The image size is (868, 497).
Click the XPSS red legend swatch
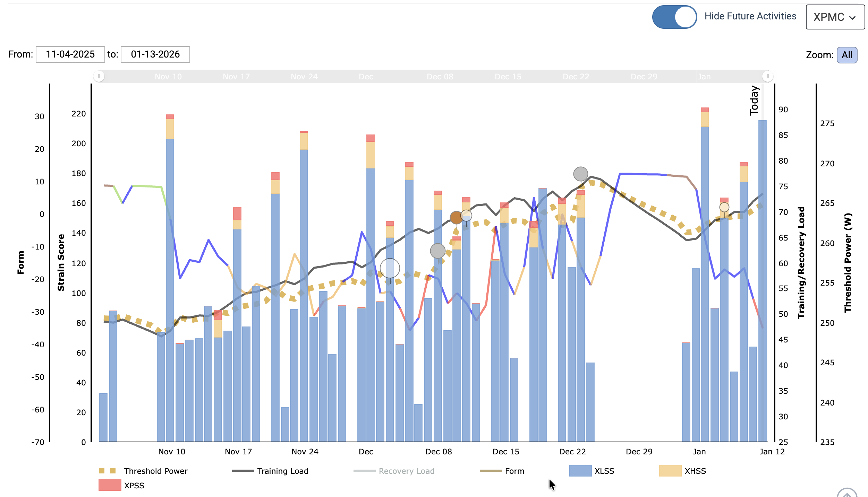tap(110, 486)
